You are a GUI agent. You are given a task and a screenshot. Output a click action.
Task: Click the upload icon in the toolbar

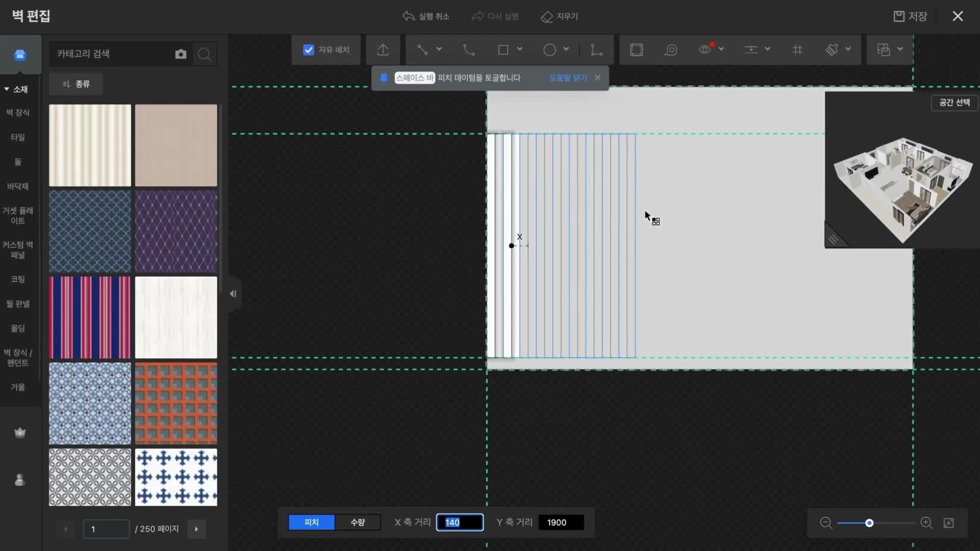point(383,49)
